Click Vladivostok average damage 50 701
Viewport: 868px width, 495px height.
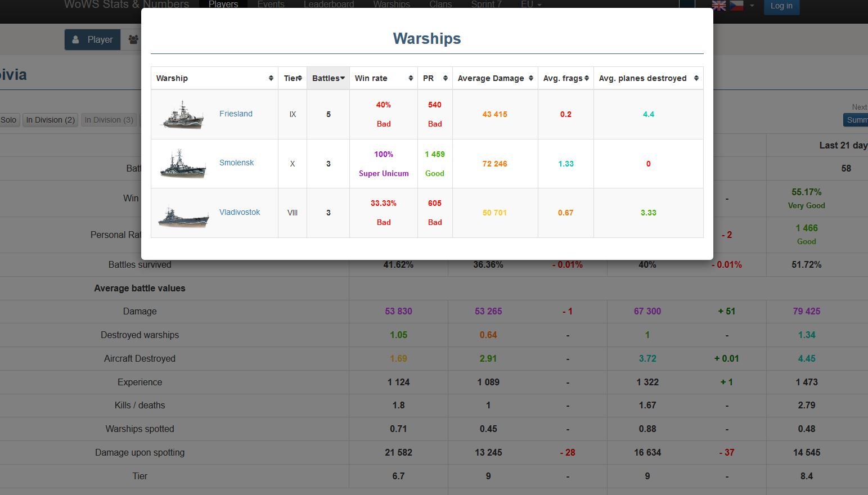pyautogui.click(x=495, y=213)
